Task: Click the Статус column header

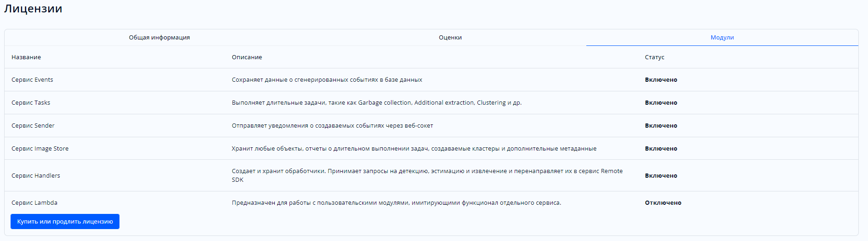Action: pos(654,57)
